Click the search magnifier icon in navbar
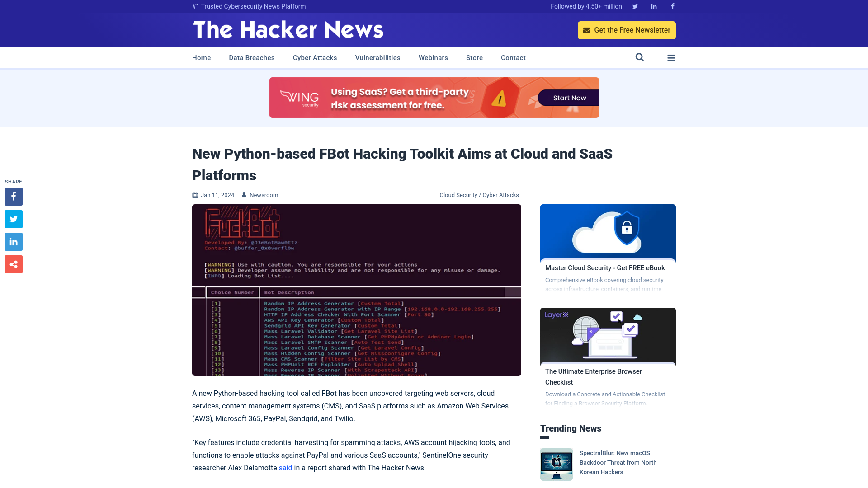868x488 pixels. pos(640,57)
